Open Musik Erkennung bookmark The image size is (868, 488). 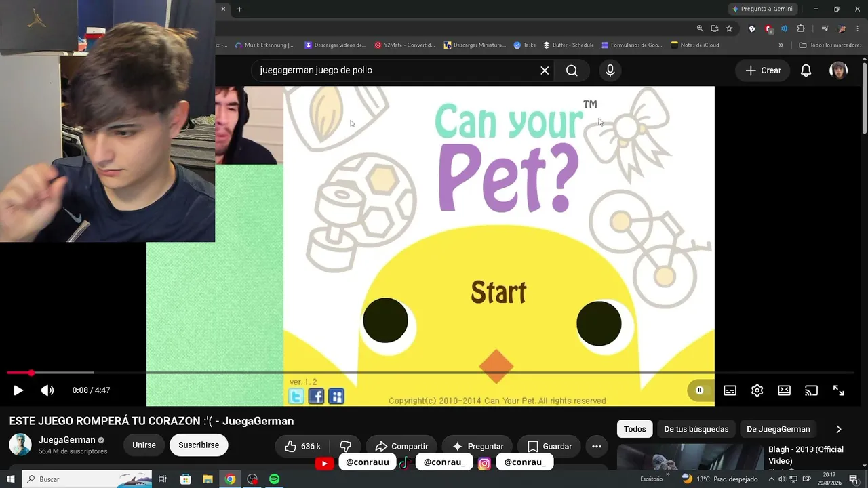click(x=264, y=45)
